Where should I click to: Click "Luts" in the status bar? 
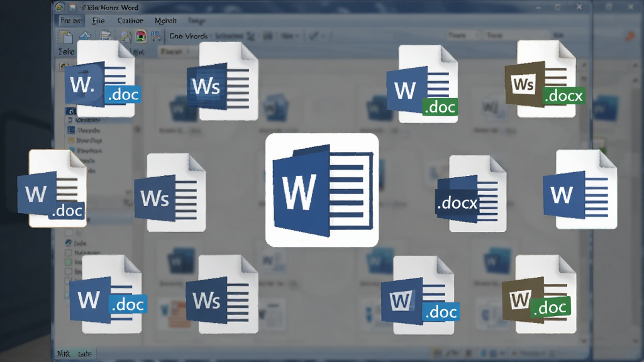click(85, 353)
